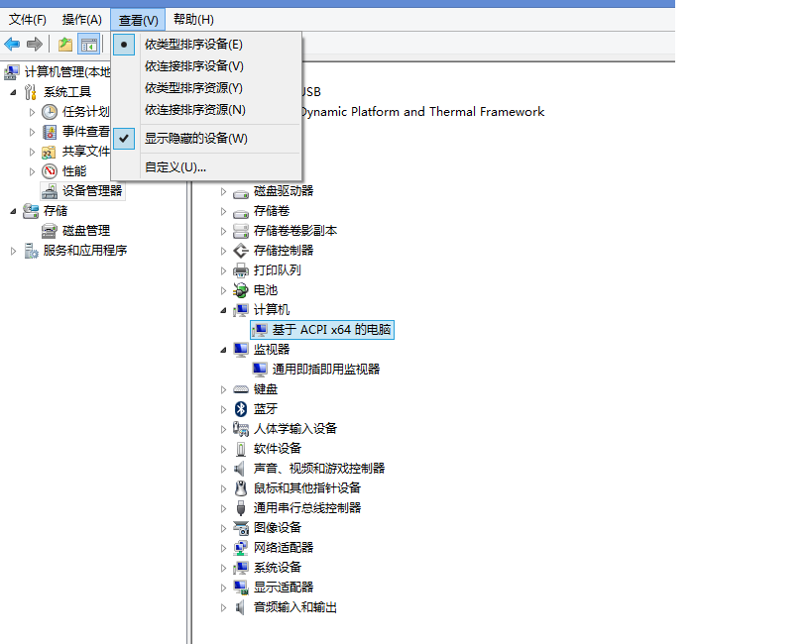Select 磁盘管理 in the left tree
This screenshot has height=644, width=812.
coord(86,230)
